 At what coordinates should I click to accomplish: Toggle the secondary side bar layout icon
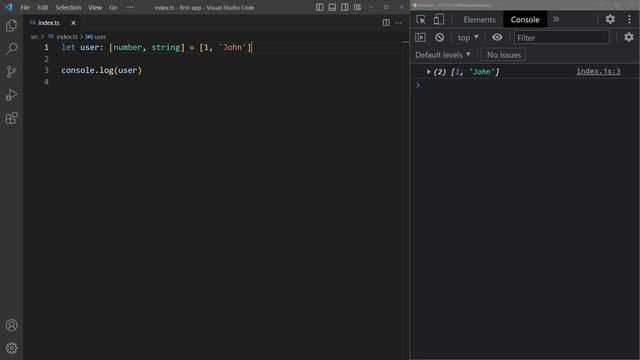pyautogui.click(x=345, y=7)
